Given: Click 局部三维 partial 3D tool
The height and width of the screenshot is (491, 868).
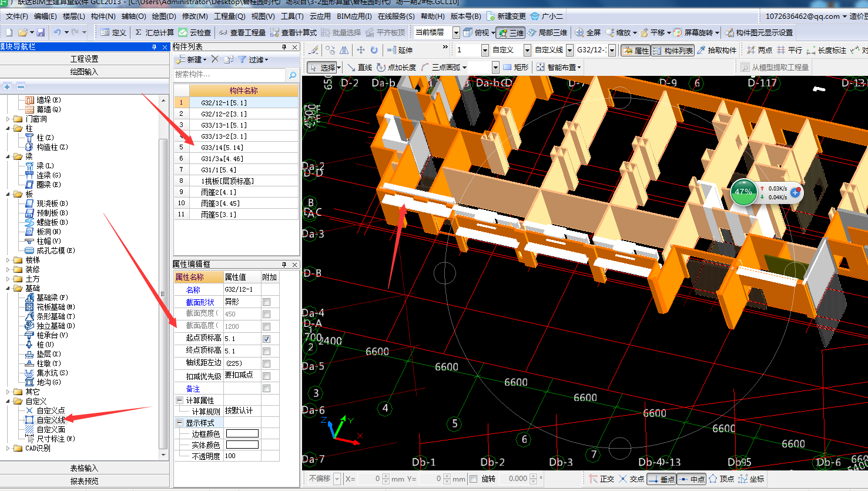Looking at the screenshot, I should tap(548, 32).
